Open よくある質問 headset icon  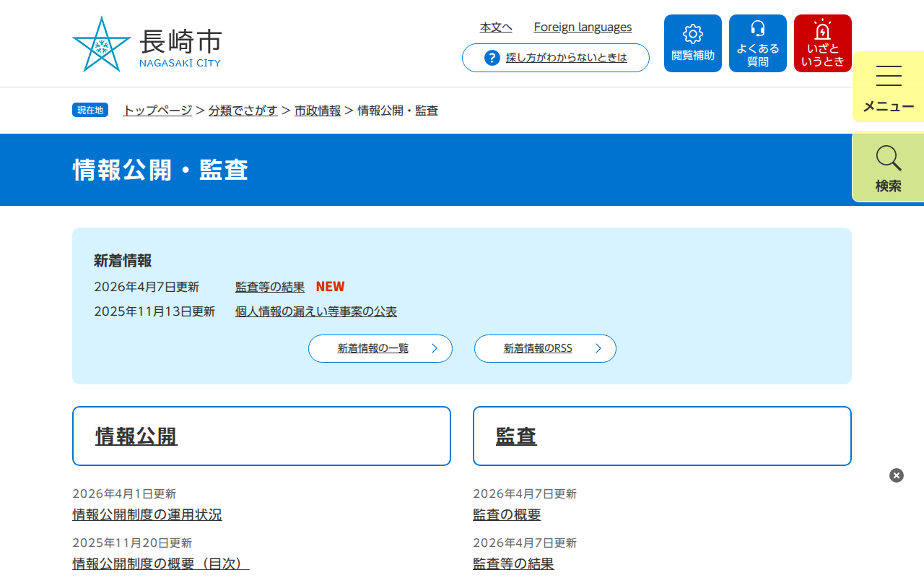tap(757, 43)
